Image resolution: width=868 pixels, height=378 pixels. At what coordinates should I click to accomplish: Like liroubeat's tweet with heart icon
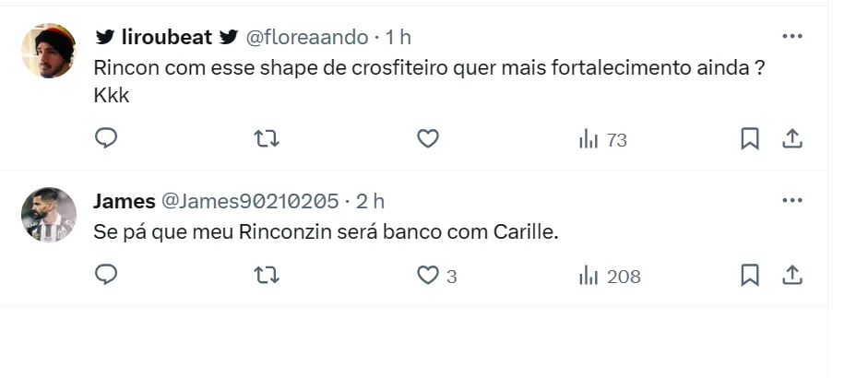coord(427,138)
